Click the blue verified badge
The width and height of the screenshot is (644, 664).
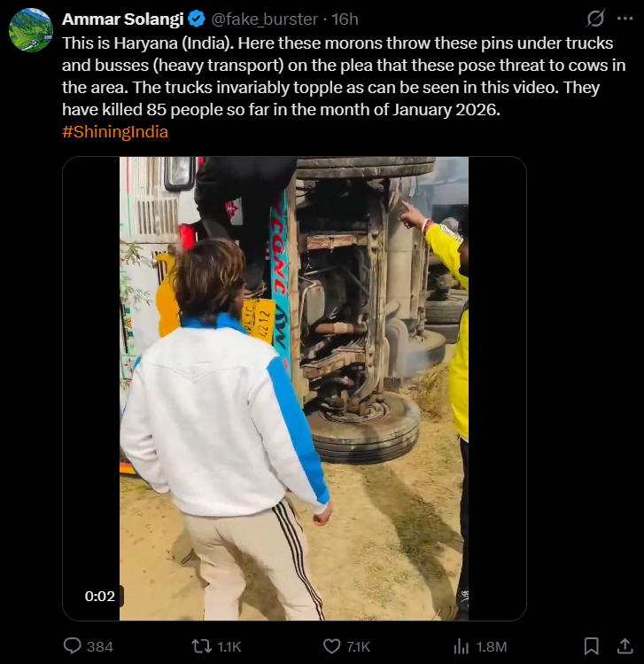[x=197, y=19]
